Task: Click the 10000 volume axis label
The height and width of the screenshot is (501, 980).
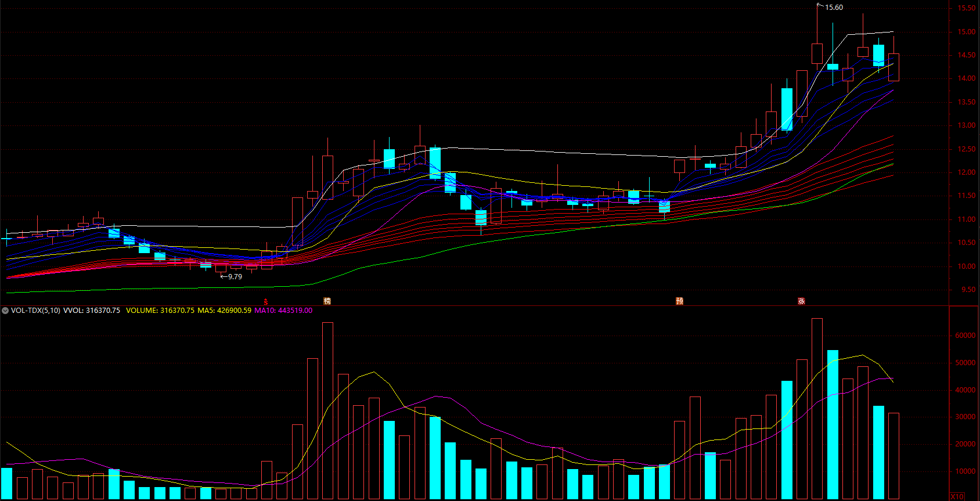Action: [965, 471]
